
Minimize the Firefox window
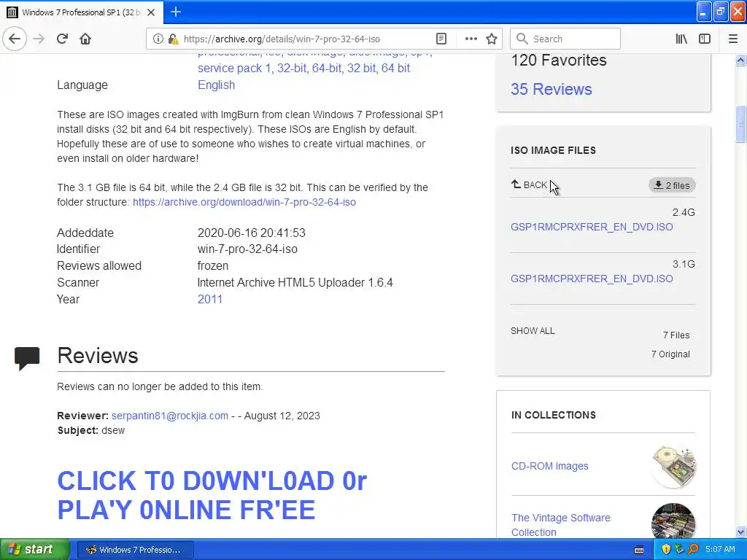pyautogui.click(x=704, y=12)
